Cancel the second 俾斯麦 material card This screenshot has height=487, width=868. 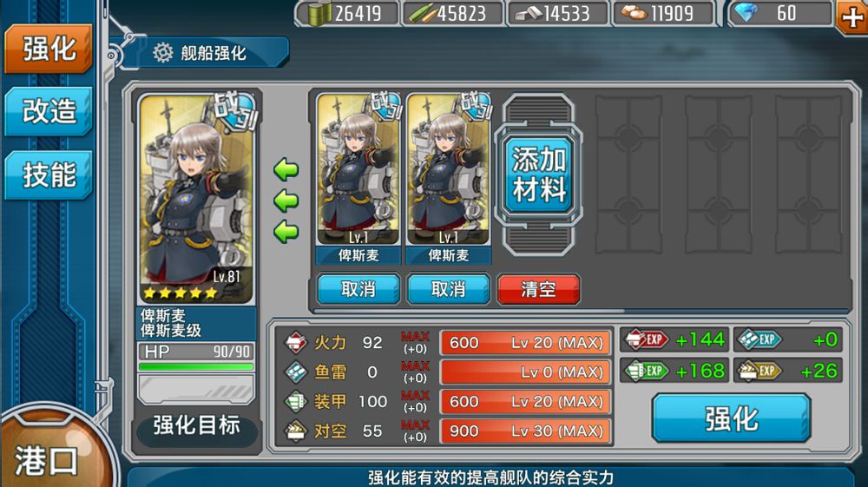click(449, 289)
